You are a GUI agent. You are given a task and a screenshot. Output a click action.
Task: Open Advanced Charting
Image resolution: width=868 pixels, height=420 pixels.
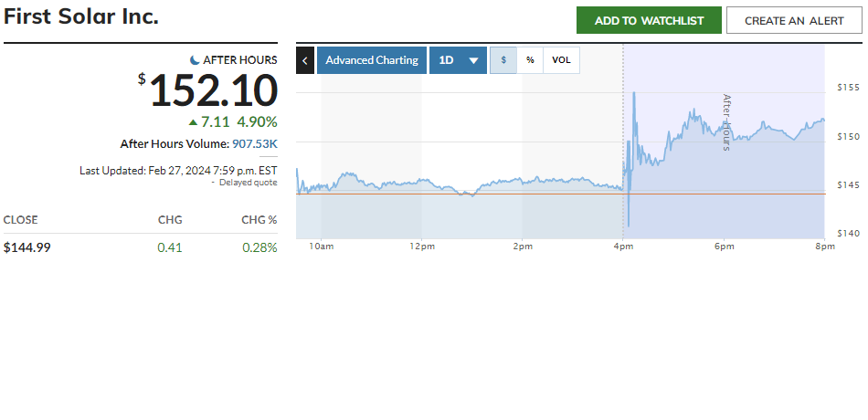(372, 60)
